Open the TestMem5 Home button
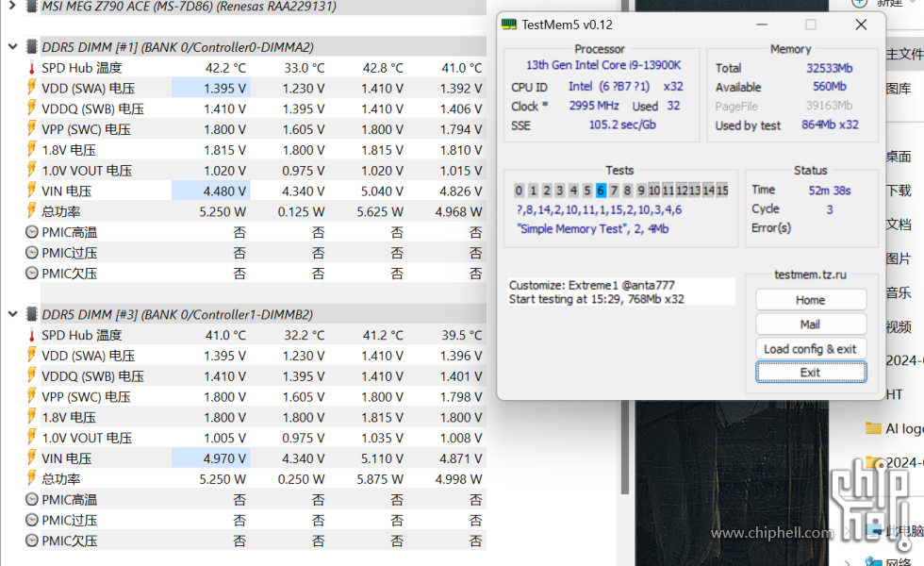 pos(811,300)
